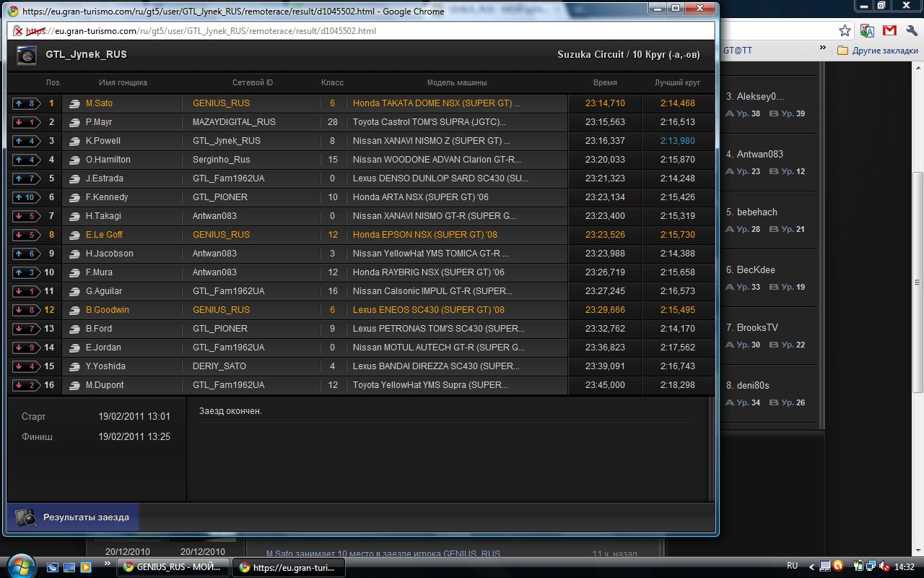Sort by Имя гонщика column header
924x578 pixels.
(123, 82)
